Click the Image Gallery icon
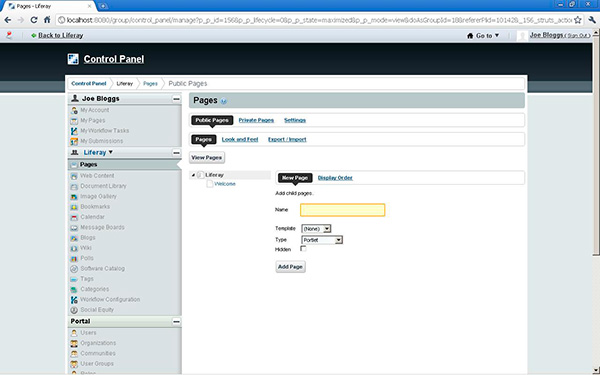The image size is (600, 375). 74,197
